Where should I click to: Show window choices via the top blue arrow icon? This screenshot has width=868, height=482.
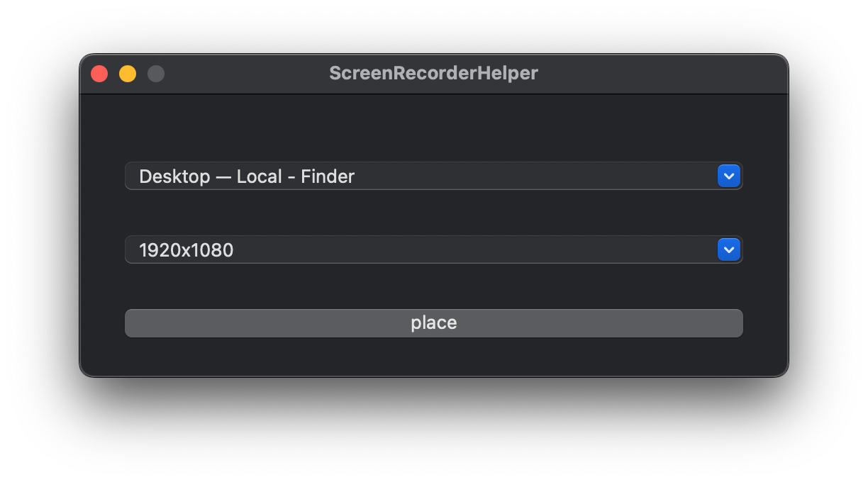coord(729,176)
